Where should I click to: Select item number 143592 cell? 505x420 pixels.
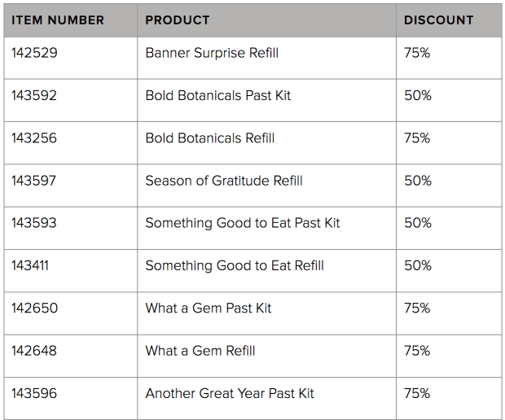pos(35,95)
